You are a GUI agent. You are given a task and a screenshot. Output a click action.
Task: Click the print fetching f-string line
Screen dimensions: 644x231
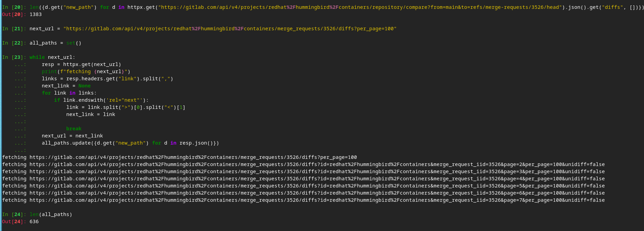86,71
